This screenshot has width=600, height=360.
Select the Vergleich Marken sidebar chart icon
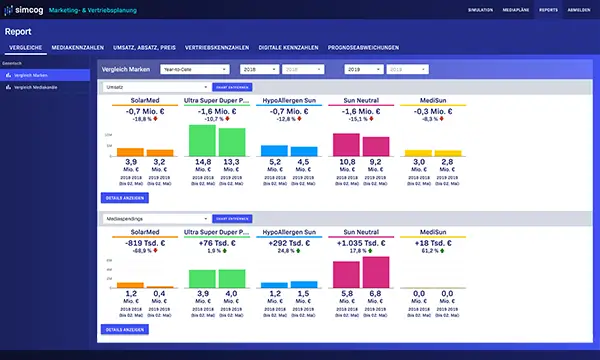[8, 75]
